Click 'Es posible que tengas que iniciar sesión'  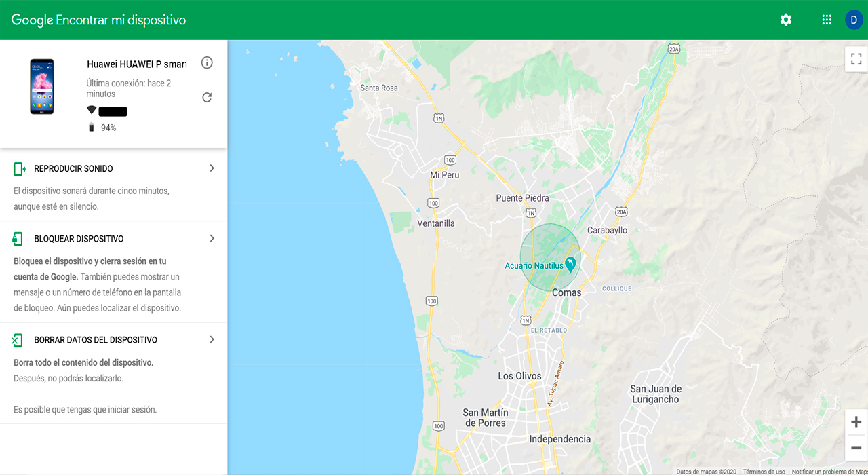pos(85,410)
